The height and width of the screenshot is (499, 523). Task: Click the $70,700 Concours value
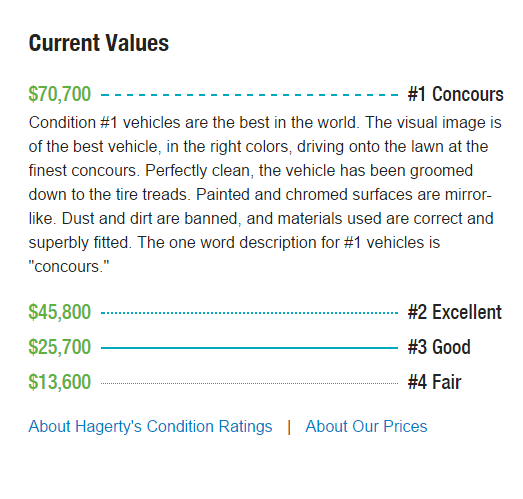tap(60, 94)
